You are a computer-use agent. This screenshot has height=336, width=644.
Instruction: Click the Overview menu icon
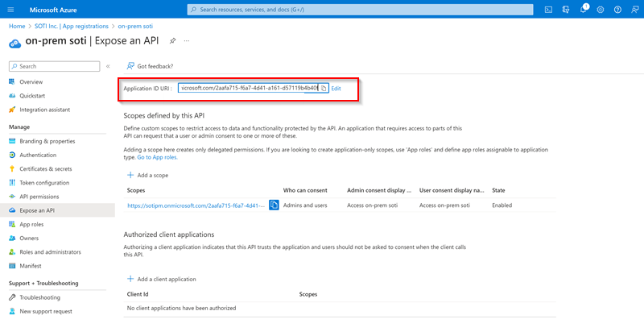click(x=12, y=82)
